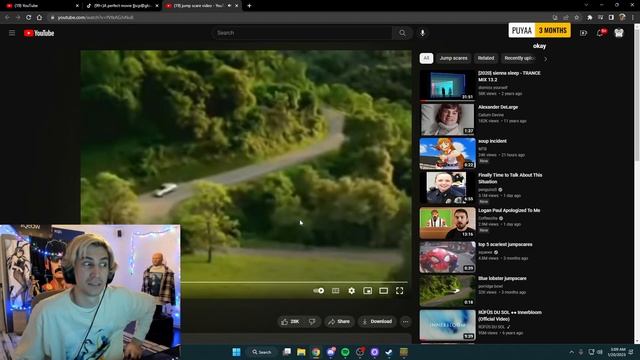Start voice search with the microphone

422,33
